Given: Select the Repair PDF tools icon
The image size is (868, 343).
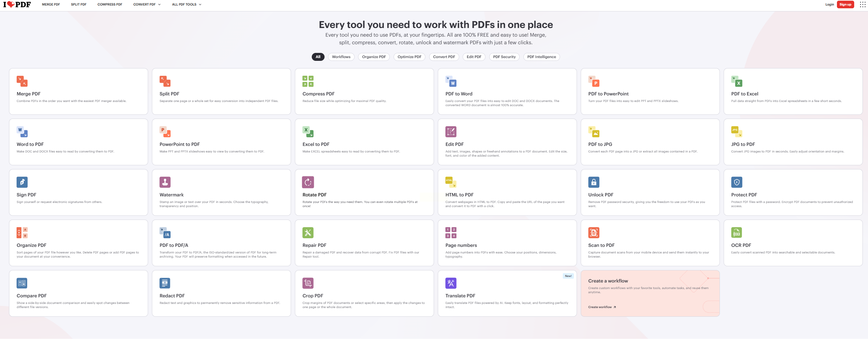Looking at the screenshot, I should [x=308, y=233].
